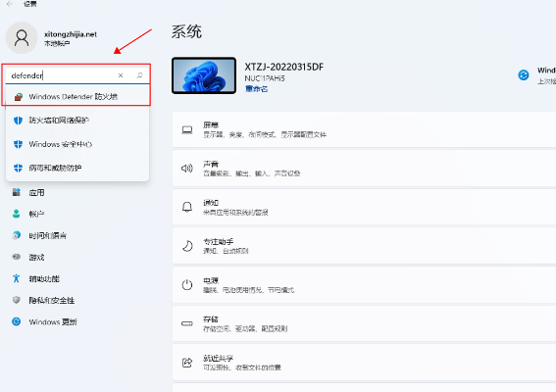Click the Windows 11 bloom wallpaper thumbnail
This screenshot has width=556, height=392.
point(204,75)
